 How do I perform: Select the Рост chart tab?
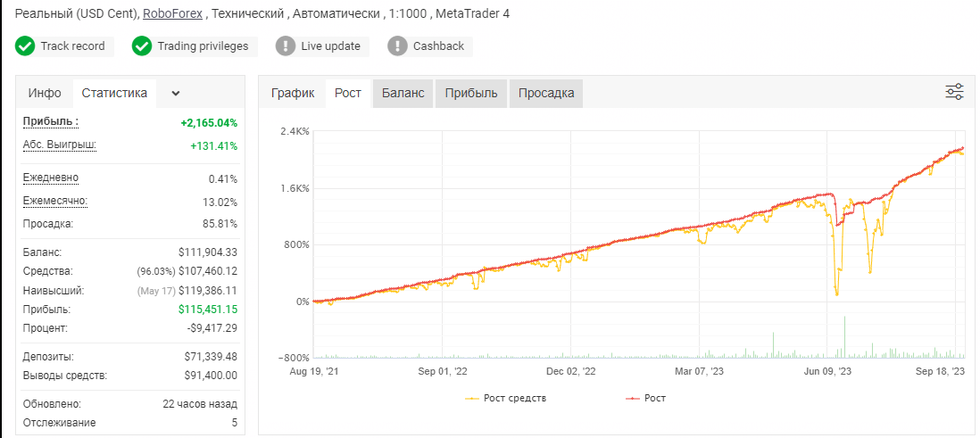[x=347, y=93]
